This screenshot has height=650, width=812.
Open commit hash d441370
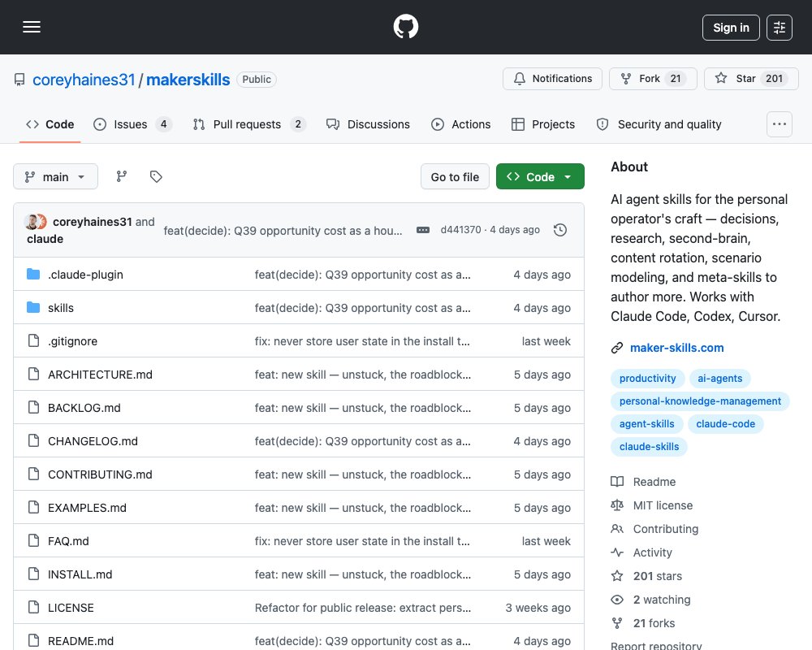[x=460, y=230]
